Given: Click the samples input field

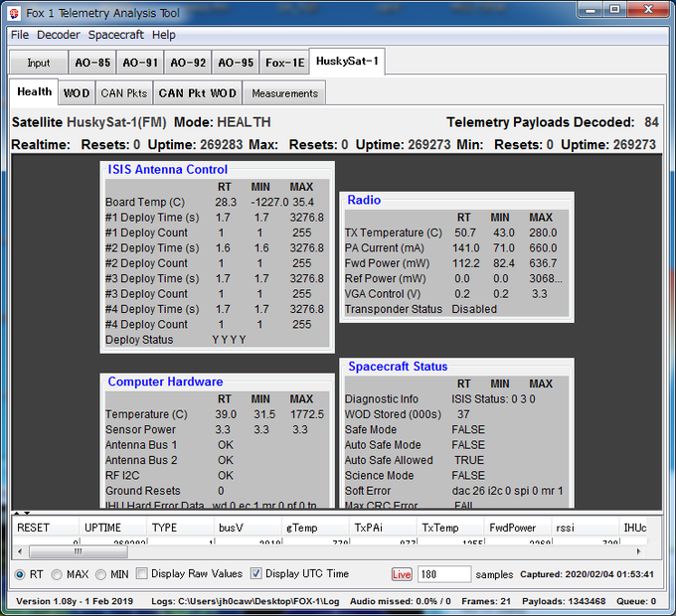Looking at the screenshot, I should coord(444,574).
